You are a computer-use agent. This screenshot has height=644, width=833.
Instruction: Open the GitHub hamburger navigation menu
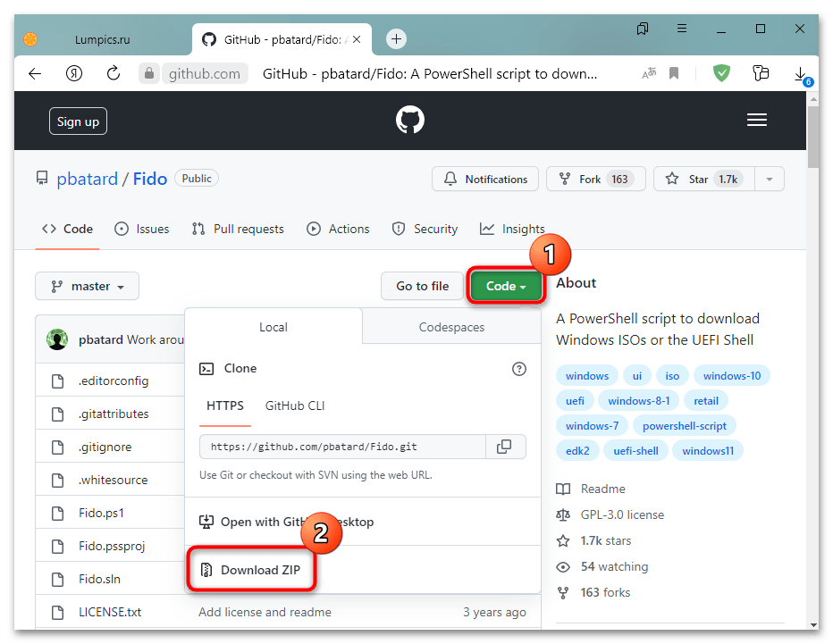pyautogui.click(x=756, y=120)
